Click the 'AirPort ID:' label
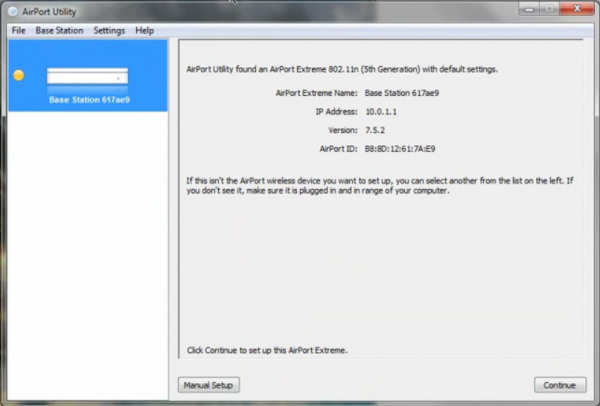 pyautogui.click(x=338, y=149)
